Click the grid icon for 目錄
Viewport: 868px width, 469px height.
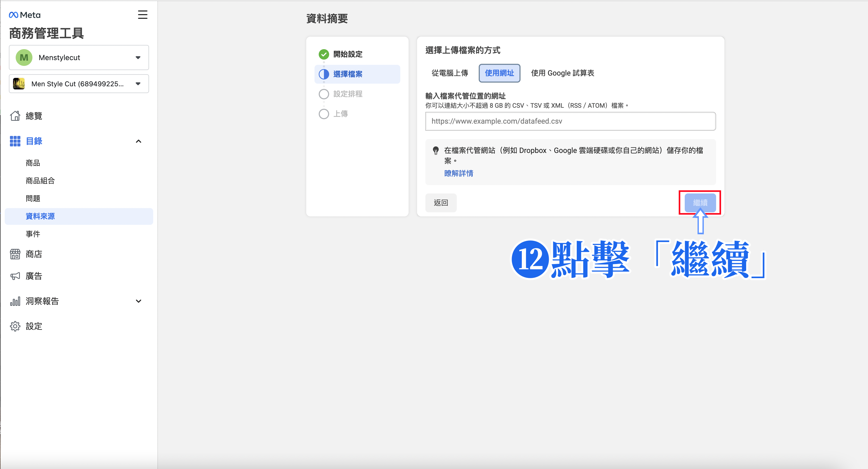15,141
